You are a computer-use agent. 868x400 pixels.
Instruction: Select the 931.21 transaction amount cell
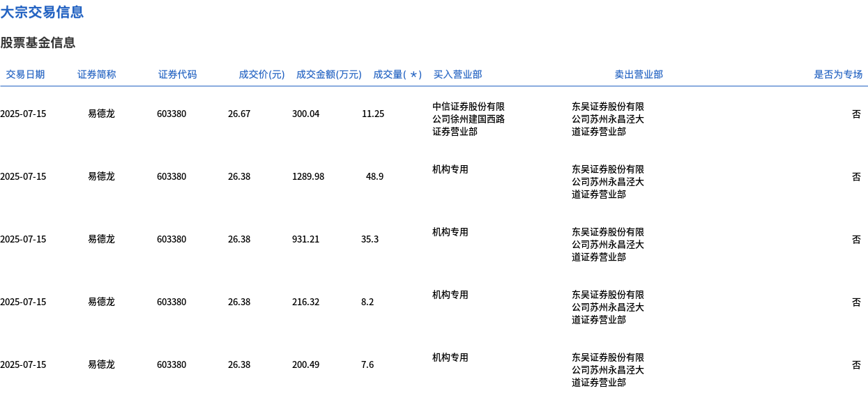pyautogui.click(x=305, y=239)
